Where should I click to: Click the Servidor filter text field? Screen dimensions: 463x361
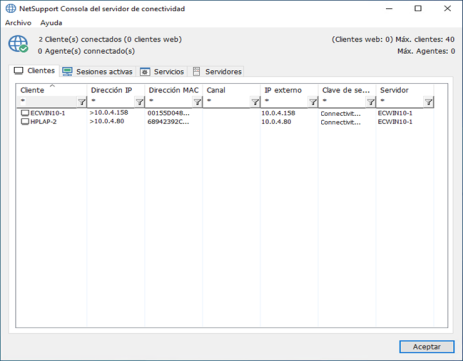coord(400,101)
